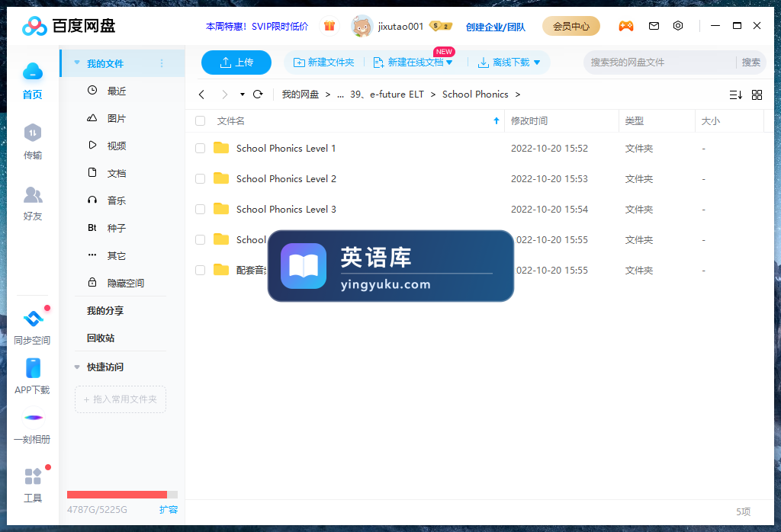
Task: Click the Baidu Netdisk logo
Action: pyautogui.click(x=69, y=26)
